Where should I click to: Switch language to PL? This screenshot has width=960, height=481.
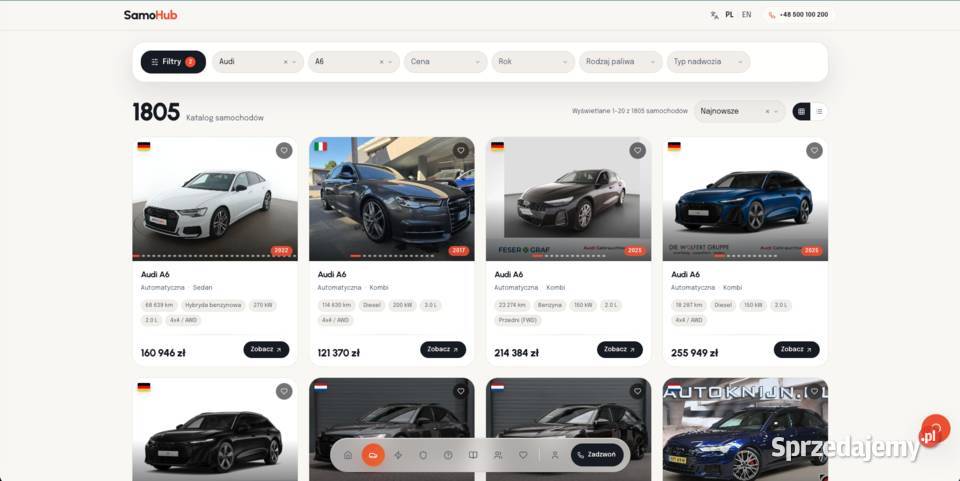click(729, 15)
